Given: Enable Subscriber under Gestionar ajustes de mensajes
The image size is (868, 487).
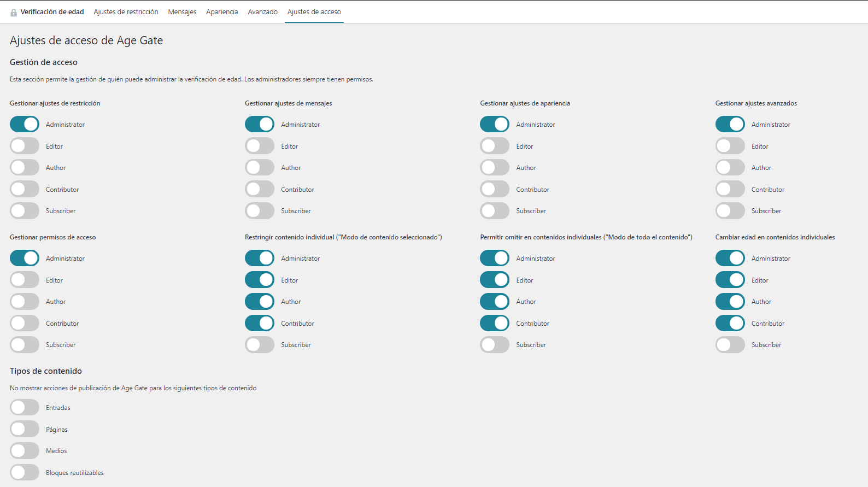Looking at the screenshot, I should point(260,210).
